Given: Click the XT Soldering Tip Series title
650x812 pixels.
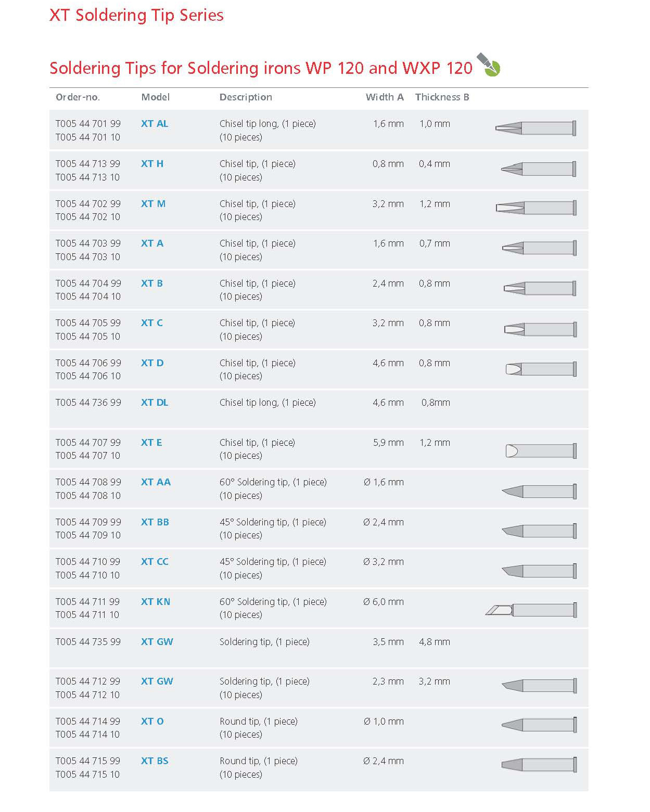Looking at the screenshot, I should click(x=136, y=15).
